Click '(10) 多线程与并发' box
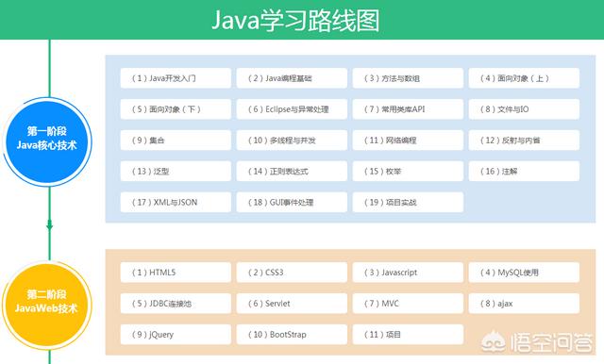The image size is (604, 364). coord(292,141)
